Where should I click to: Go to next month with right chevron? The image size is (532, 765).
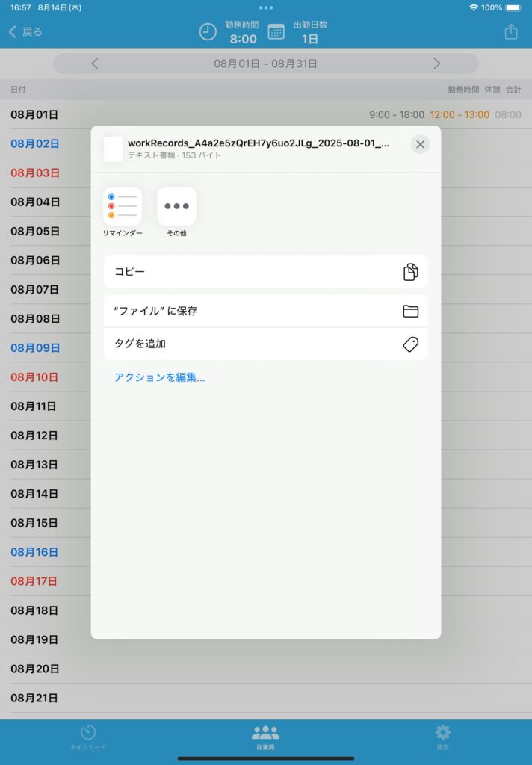click(x=437, y=64)
